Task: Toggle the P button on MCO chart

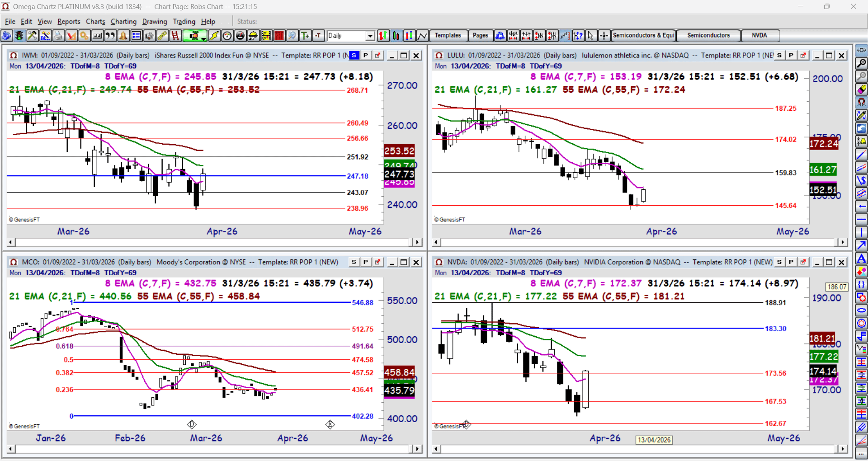Action: 366,262
